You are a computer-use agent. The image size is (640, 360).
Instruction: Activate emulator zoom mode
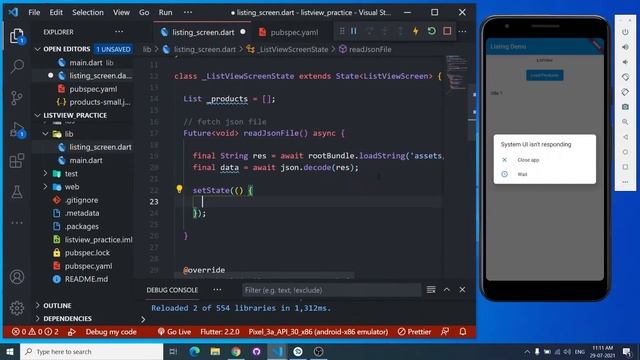[625, 122]
